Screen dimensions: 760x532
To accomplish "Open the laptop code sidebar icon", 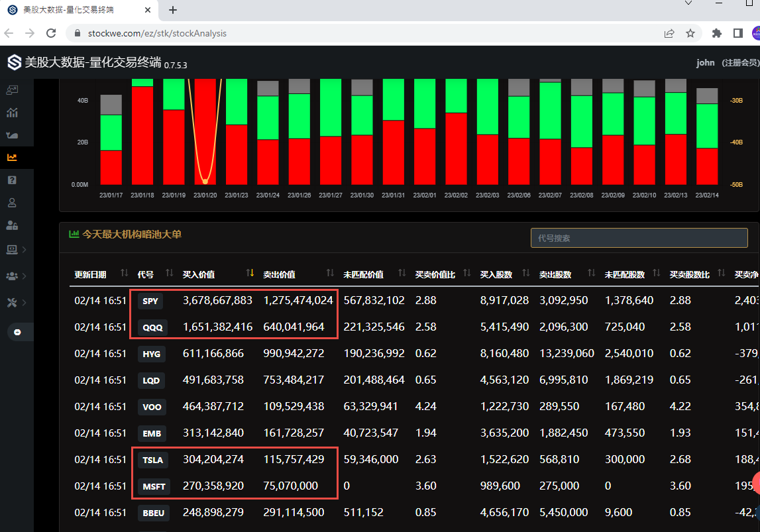I will click(x=12, y=250).
